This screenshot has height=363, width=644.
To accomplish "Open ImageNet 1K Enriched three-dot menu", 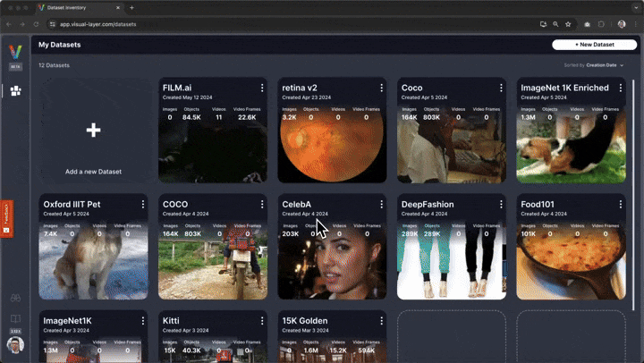I will click(x=621, y=88).
